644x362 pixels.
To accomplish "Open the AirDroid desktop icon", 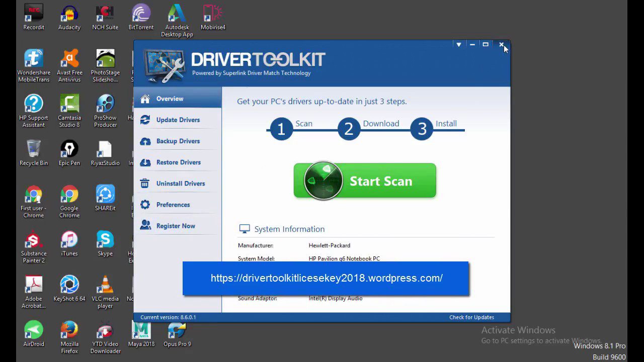I will point(34,334).
